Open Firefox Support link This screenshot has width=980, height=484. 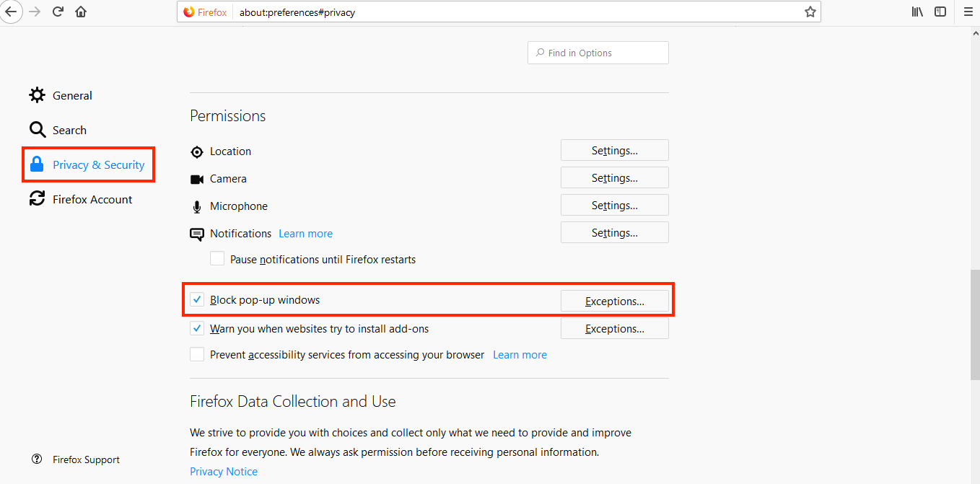tap(86, 459)
